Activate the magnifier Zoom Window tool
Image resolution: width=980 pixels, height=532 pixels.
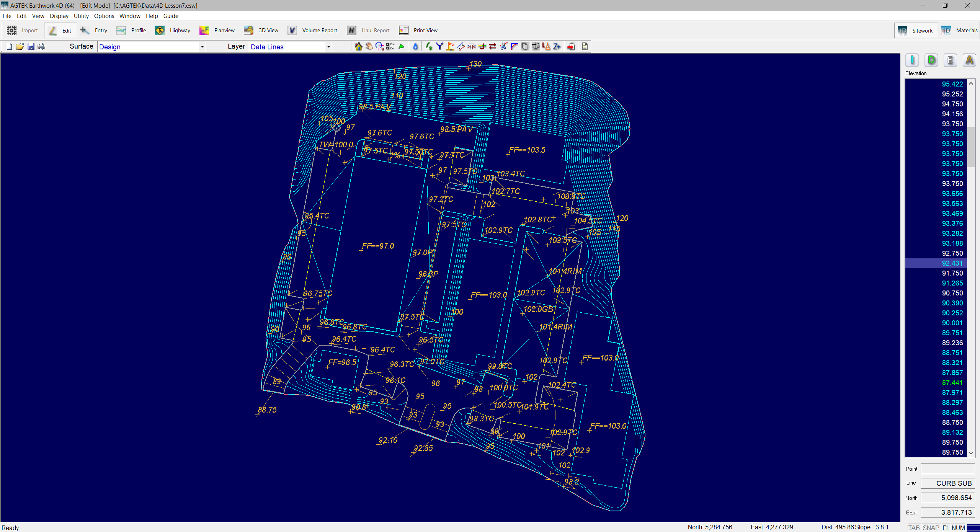coord(379,47)
